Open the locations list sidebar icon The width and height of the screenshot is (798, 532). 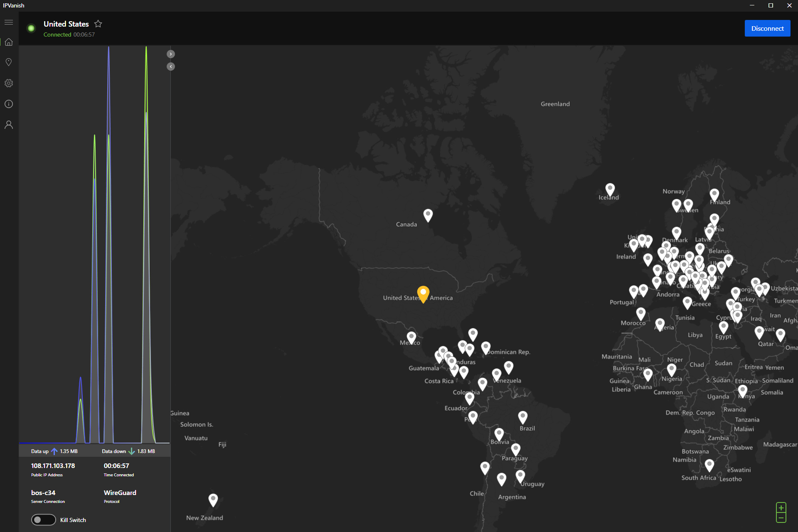pyautogui.click(x=9, y=62)
